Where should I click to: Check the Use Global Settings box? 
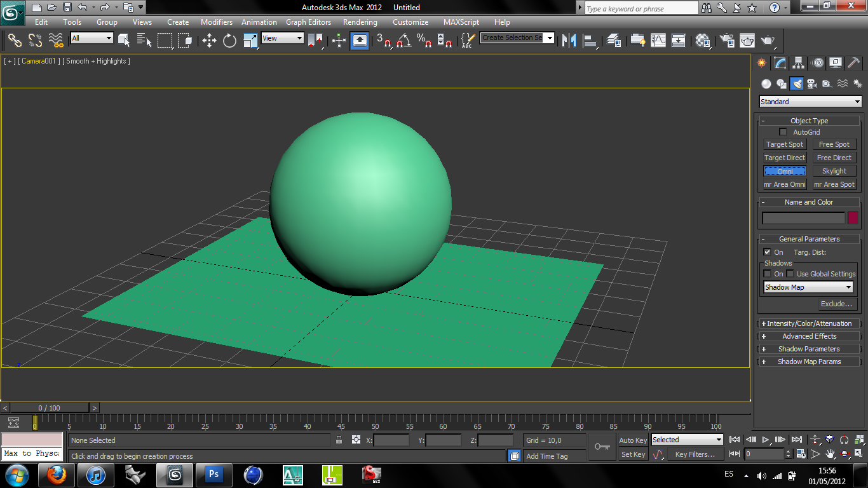click(x=790, y=274)
